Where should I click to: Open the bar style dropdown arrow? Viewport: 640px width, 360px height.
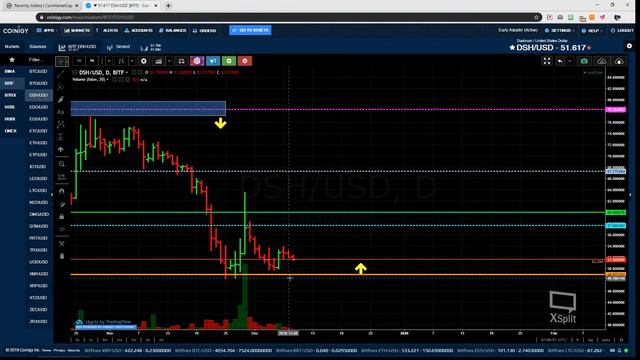click(x=132, y=61)
